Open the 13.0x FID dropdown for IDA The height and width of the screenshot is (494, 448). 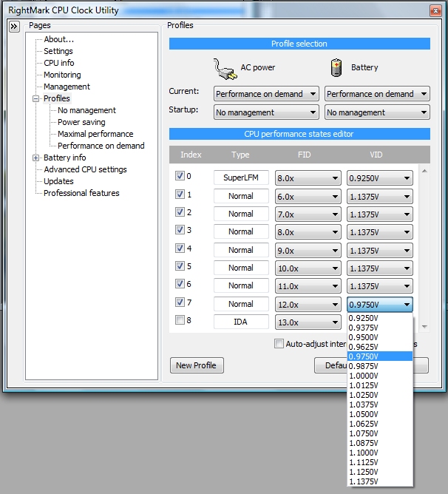pyautogui.click(x=308, y=322)
